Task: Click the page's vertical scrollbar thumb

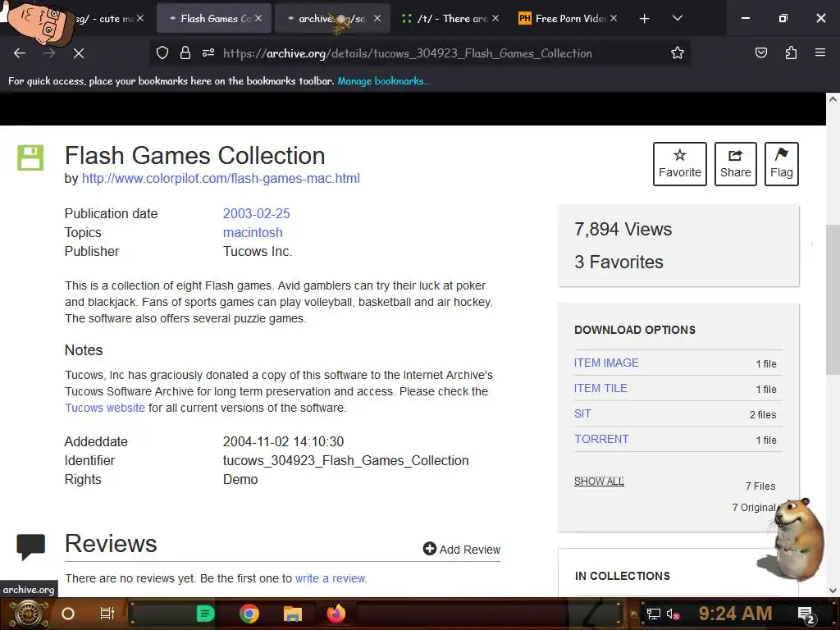Action: [833, 300]
